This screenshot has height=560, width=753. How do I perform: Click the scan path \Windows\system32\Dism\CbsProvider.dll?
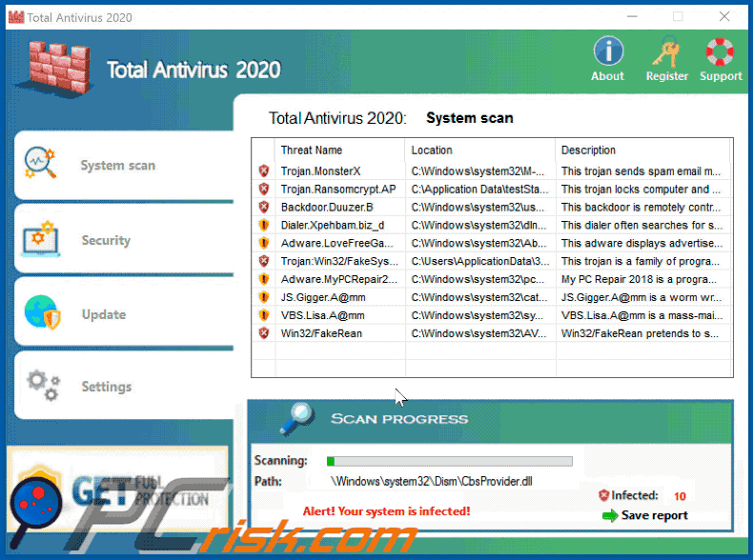(x=431, y=481)
